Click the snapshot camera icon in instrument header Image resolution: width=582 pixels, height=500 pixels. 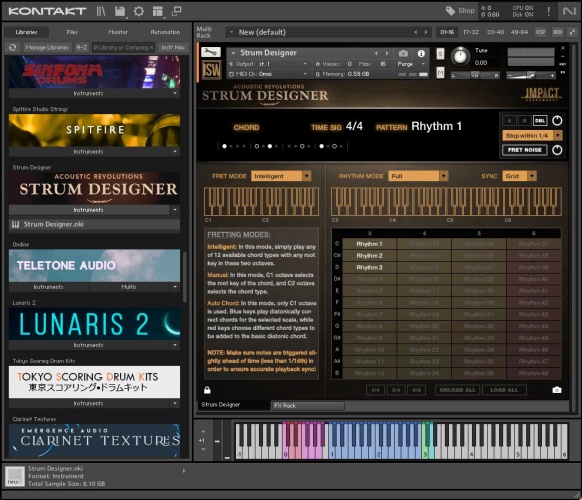(x=403, y=53)
